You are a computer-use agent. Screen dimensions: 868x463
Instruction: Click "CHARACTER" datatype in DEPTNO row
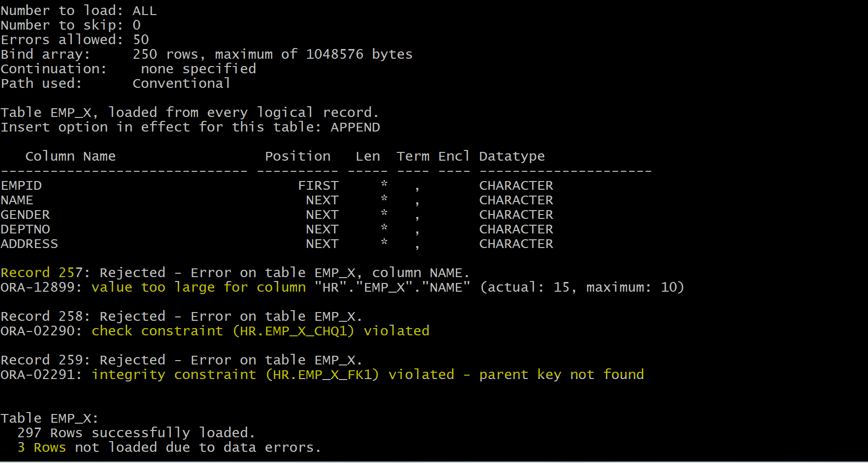point(516,229)
